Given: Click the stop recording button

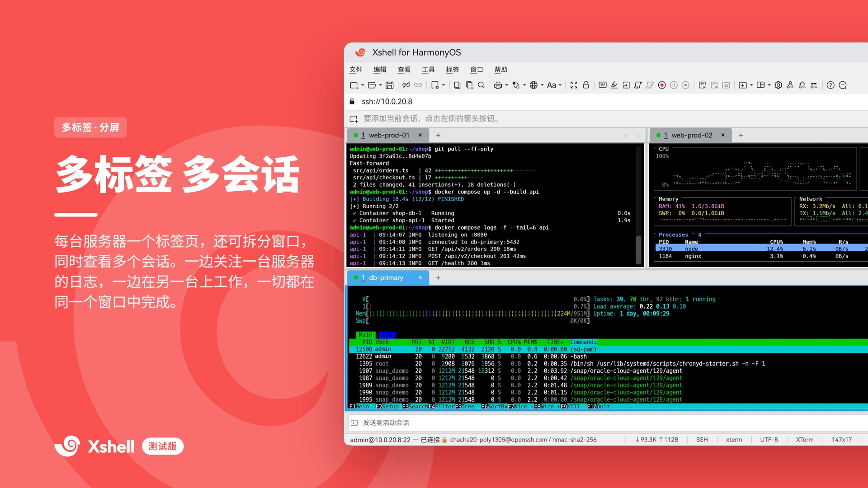Looking at the screenshot, I should (x=685, y=85).
